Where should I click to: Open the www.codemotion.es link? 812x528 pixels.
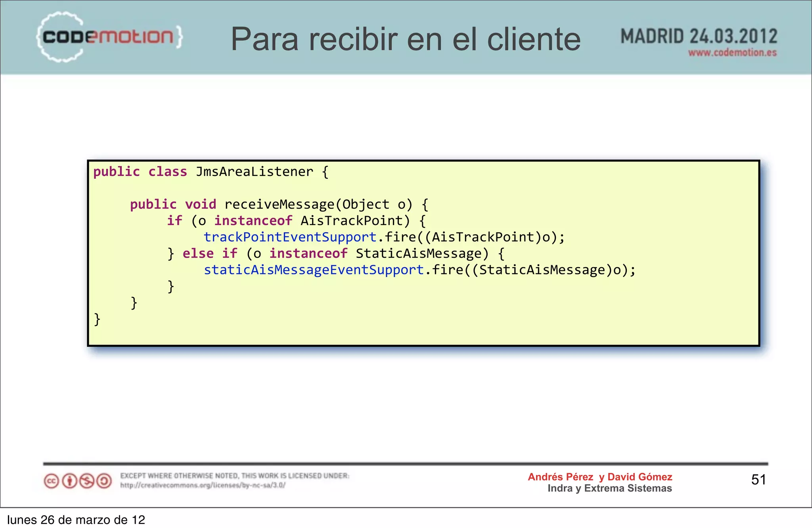tap(732, 52)
